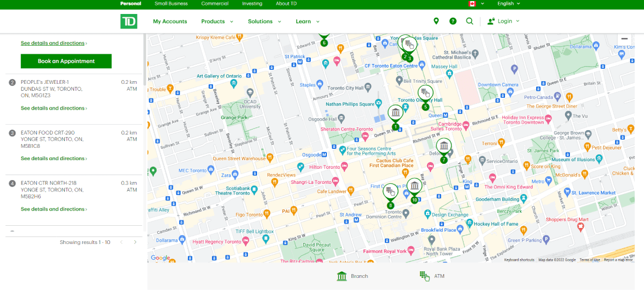See details and directions for EATON CTR NORTH-218
This screenshot has height=294, width=644.
(54, 209)
